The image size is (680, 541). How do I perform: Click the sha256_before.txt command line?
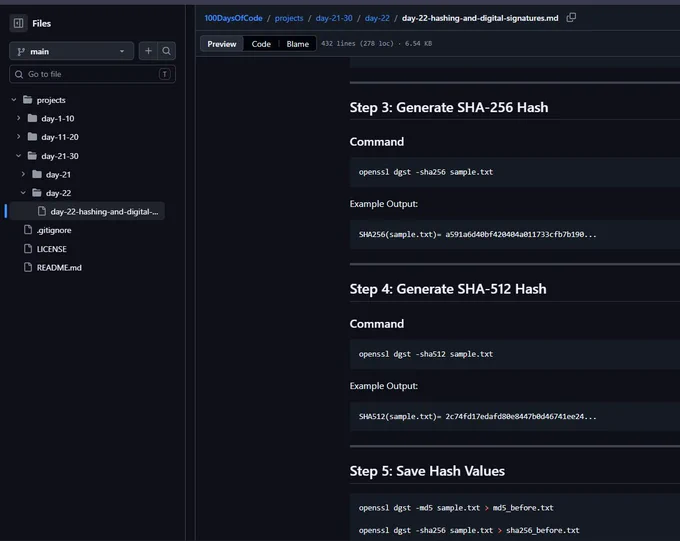click(469, 531)
